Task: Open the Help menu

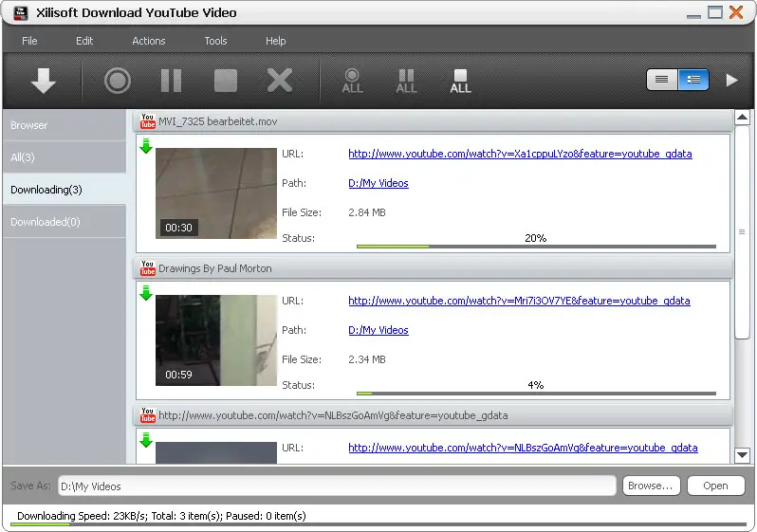Action: [x=276, y=41]
